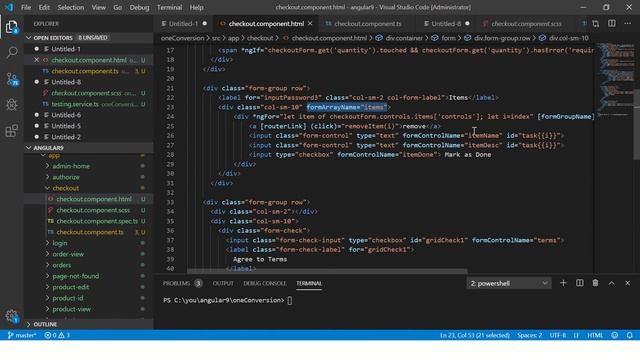Screen dimensions: 640x360
Task: Open the View menu
Action: [98, 7]
